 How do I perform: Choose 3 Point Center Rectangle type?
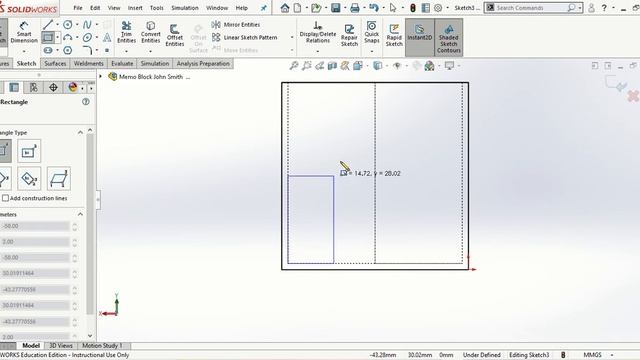[29, 178]
